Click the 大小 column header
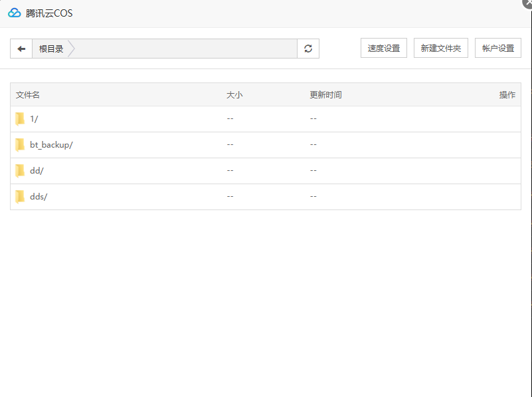This screenshot has height=397, width=532. click(234, 95)
